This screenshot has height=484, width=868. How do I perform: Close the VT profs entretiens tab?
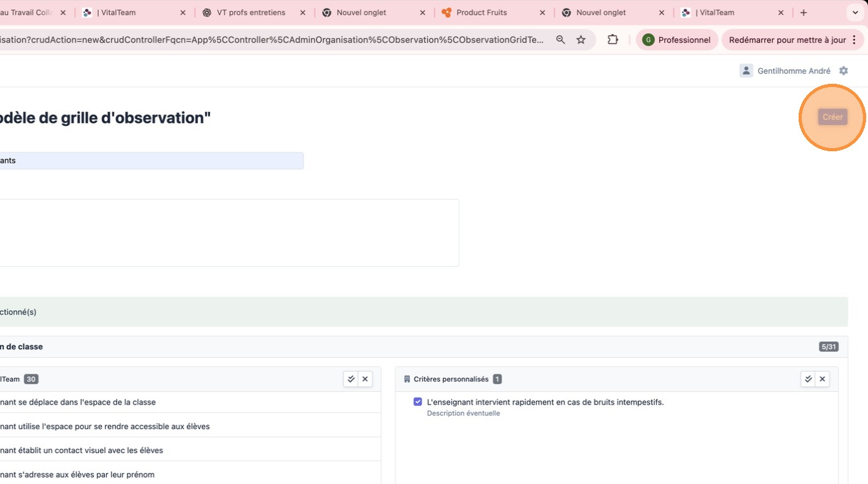[x=302, y=13]
